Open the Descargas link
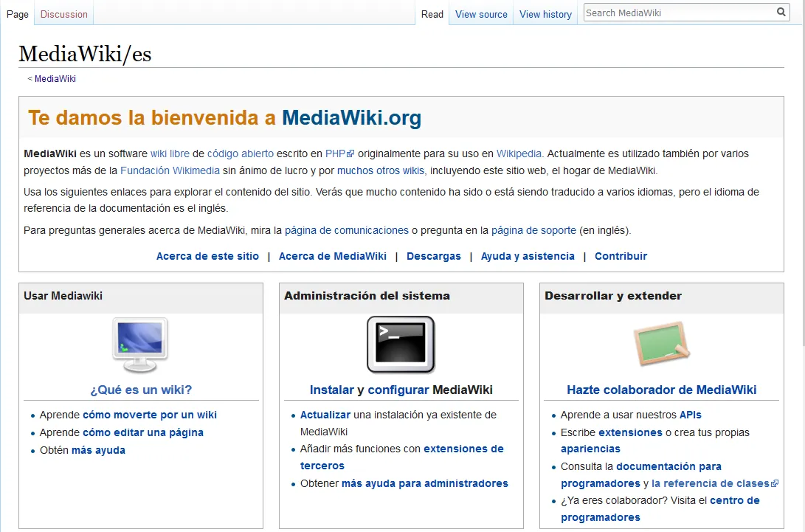The height and width of the screenshot is (532, 805). pyautogui.click(x=434, y=256)
